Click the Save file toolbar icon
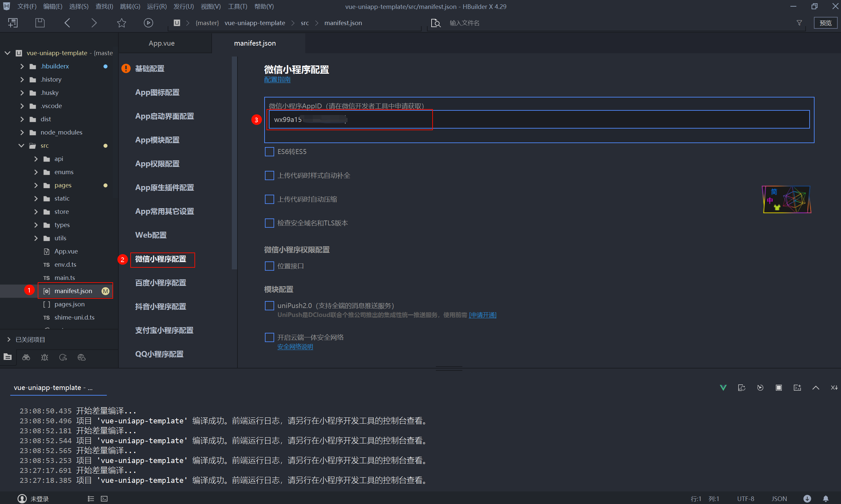This screenshot has width=841, height=504. coord(40,23)
